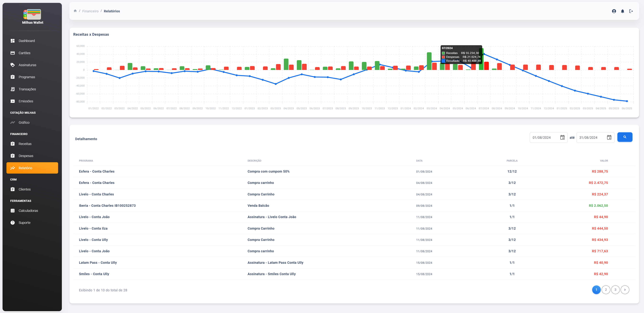The width and height of the screenshot is (644, 313).
Task: Click the home breadcrumb icon
Action: [x=75, y=11]
